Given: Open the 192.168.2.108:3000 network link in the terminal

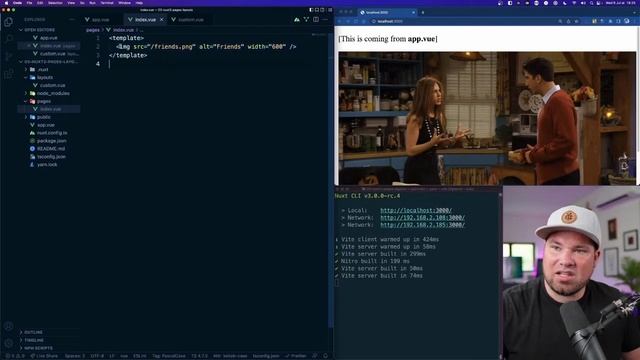Looking at the screenshot, I should tap(422, 218).
